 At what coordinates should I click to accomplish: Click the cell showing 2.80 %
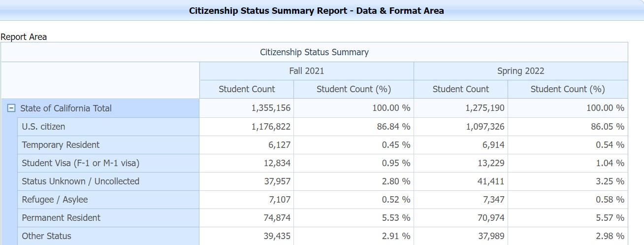[x=354, y=181]
